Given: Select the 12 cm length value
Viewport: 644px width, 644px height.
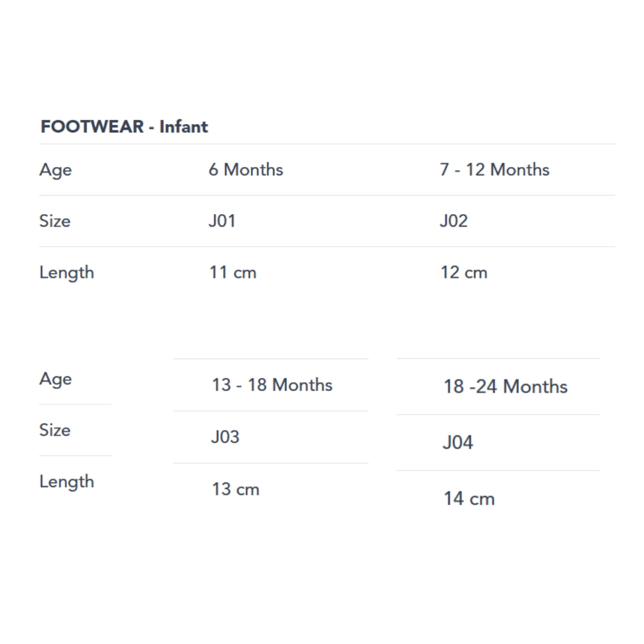Looking at the screenshot, I should (x=463, y=273).
